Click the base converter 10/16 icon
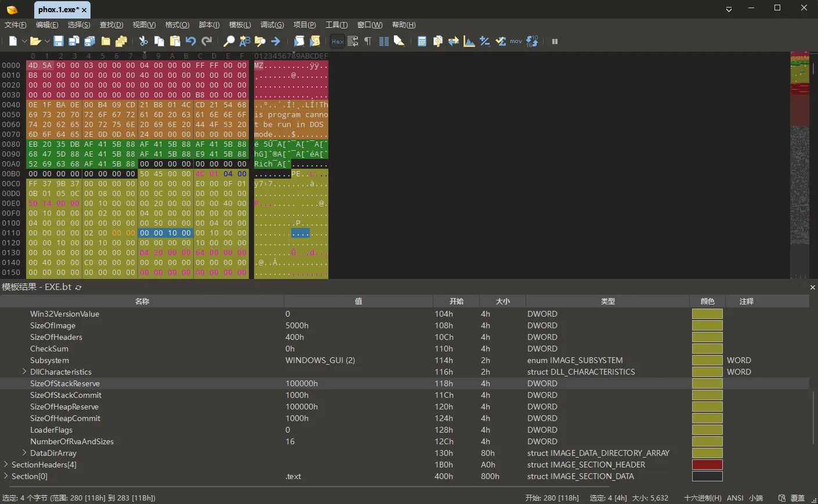818x504 pixels. pyautogui.click(x=532, y=41)
